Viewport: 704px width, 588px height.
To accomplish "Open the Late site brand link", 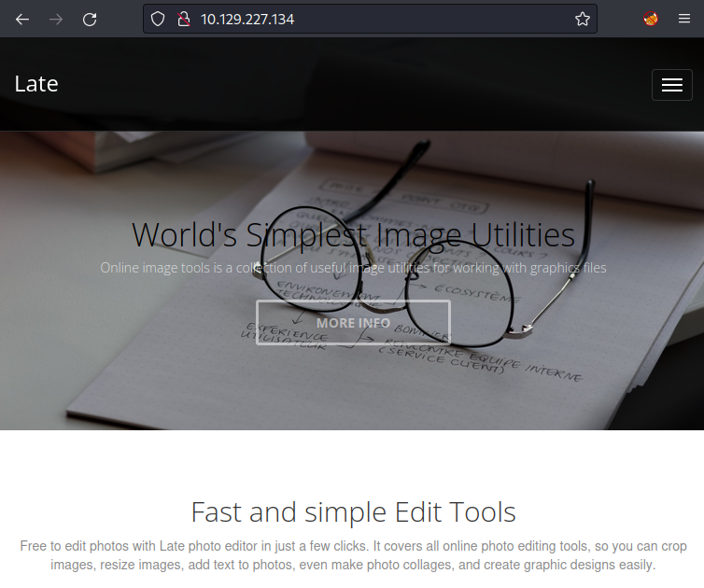I will click(36, 84).
